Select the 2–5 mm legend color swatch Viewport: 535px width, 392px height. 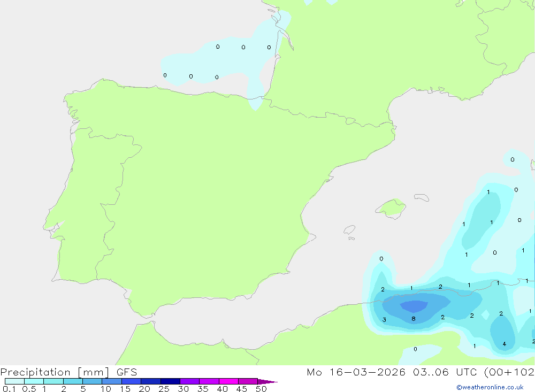pyautogui.click(x=73, y=381)
